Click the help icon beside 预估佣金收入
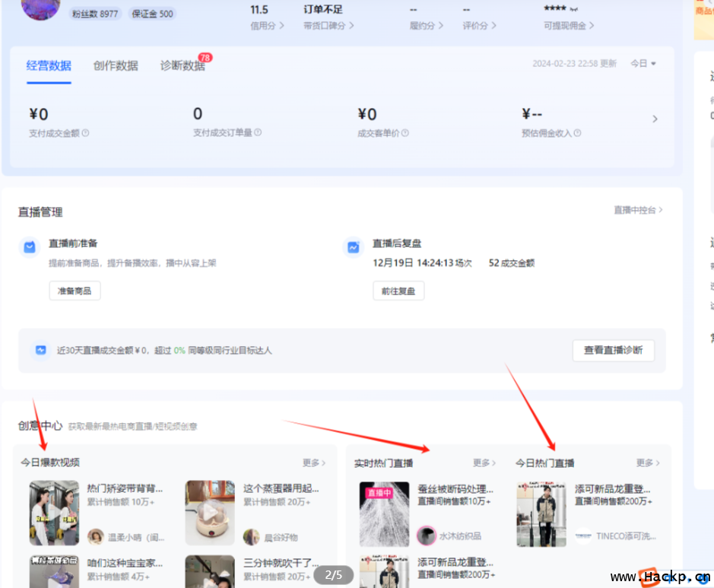 point(578,133)
